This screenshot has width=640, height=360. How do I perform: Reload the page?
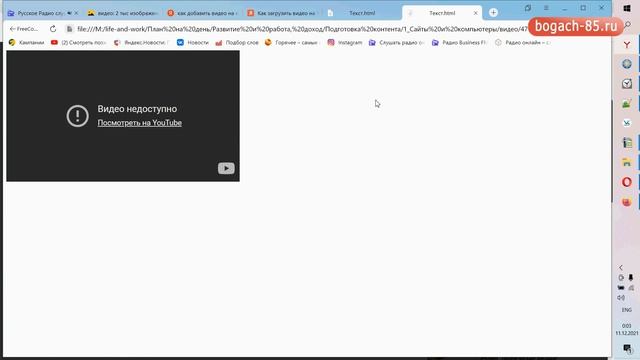(x=53, y=29)
